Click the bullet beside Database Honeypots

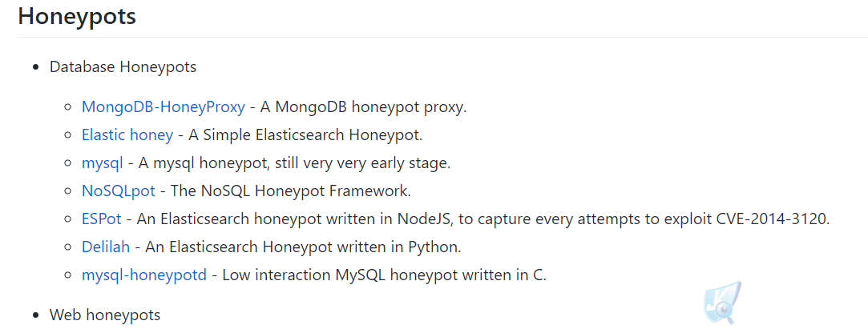tap(37, 67)
